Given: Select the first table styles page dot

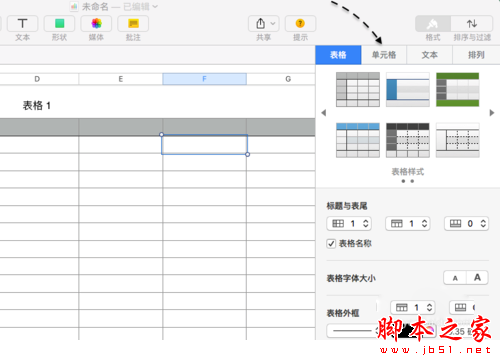Looking at the screenshot, I should point(403,181).
